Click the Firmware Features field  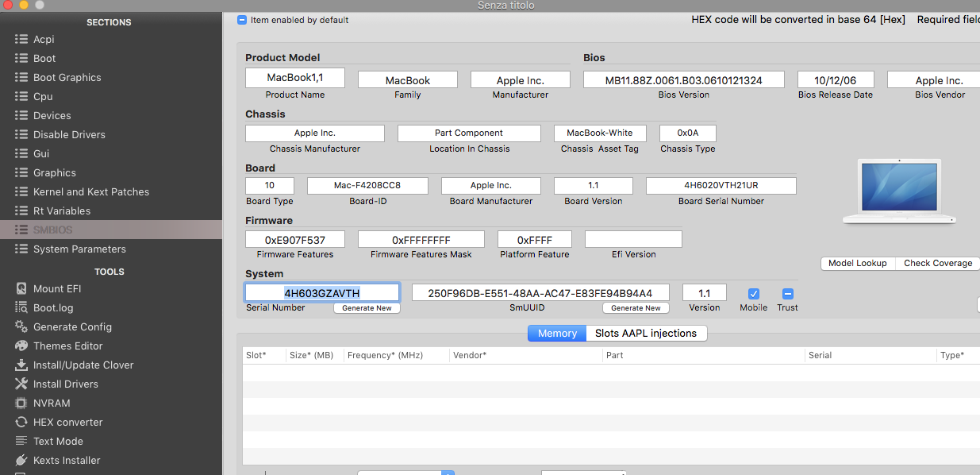point(295,239)
